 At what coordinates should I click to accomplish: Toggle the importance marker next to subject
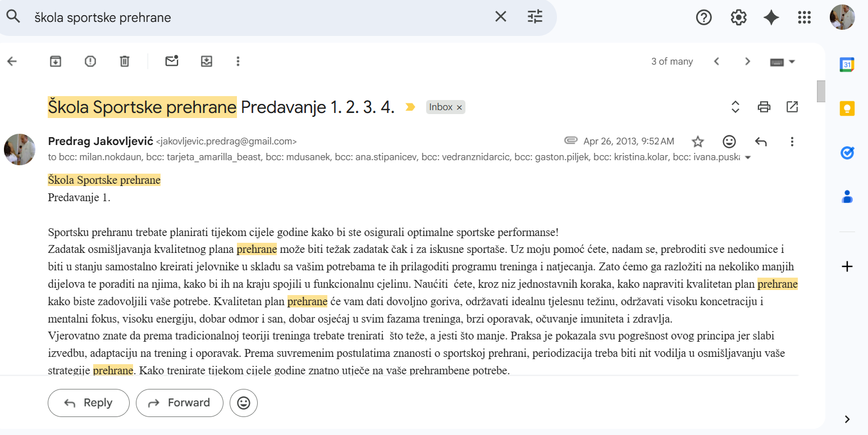(x=410, y=107)
